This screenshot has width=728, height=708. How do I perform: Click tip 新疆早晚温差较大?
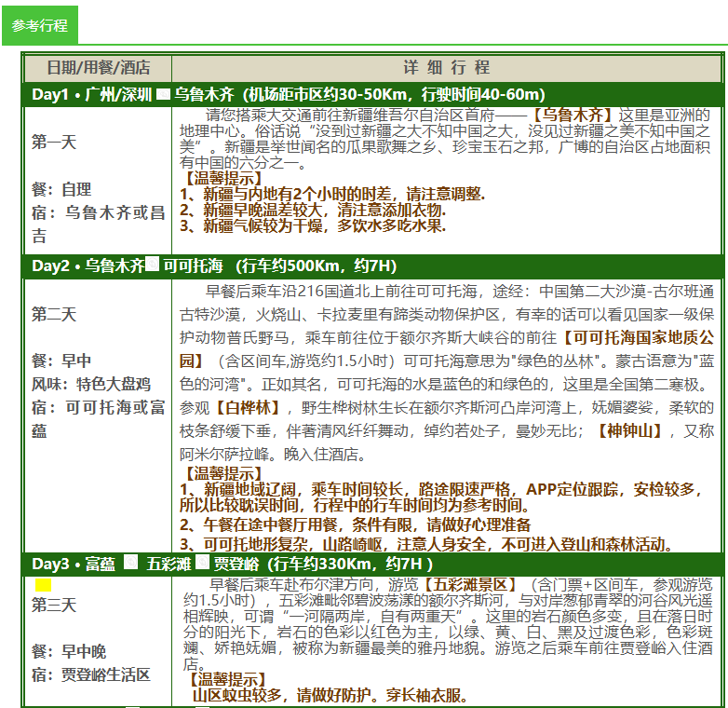[x=313, y=210]
